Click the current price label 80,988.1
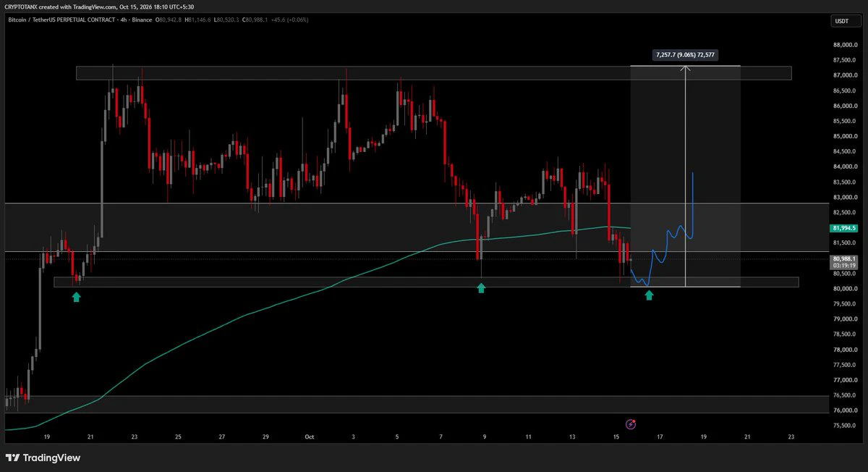This screenshot has height=472, width=868. [844, 258]
